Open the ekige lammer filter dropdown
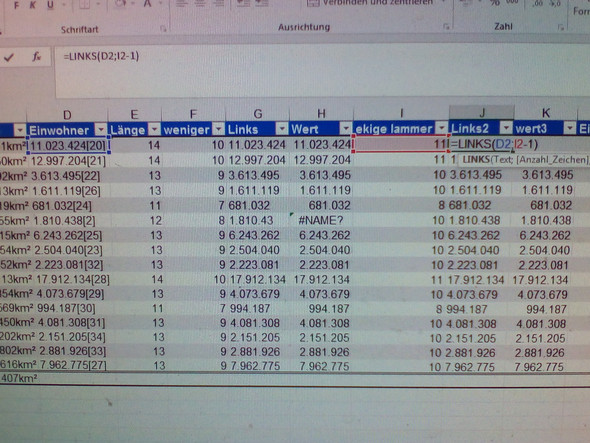 click(x=442, y=128)
